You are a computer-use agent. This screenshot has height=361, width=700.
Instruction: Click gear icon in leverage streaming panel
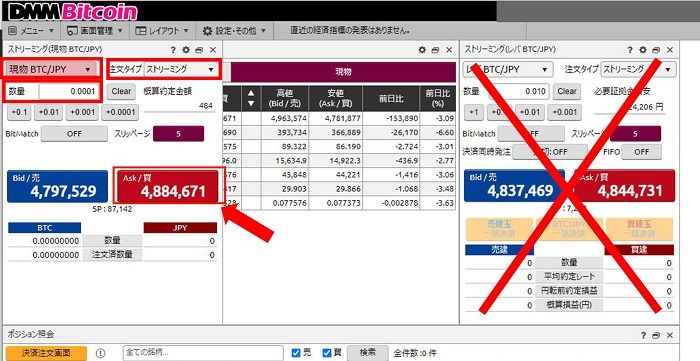(x=643, y=50)
